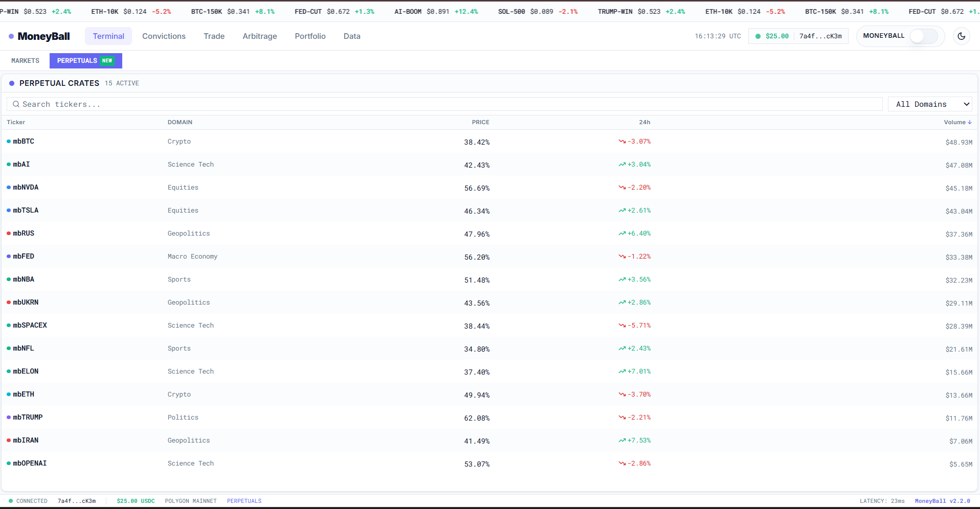
Task: Click wallet address 7a4f...cK3m in header
Action: click(820, 36)
